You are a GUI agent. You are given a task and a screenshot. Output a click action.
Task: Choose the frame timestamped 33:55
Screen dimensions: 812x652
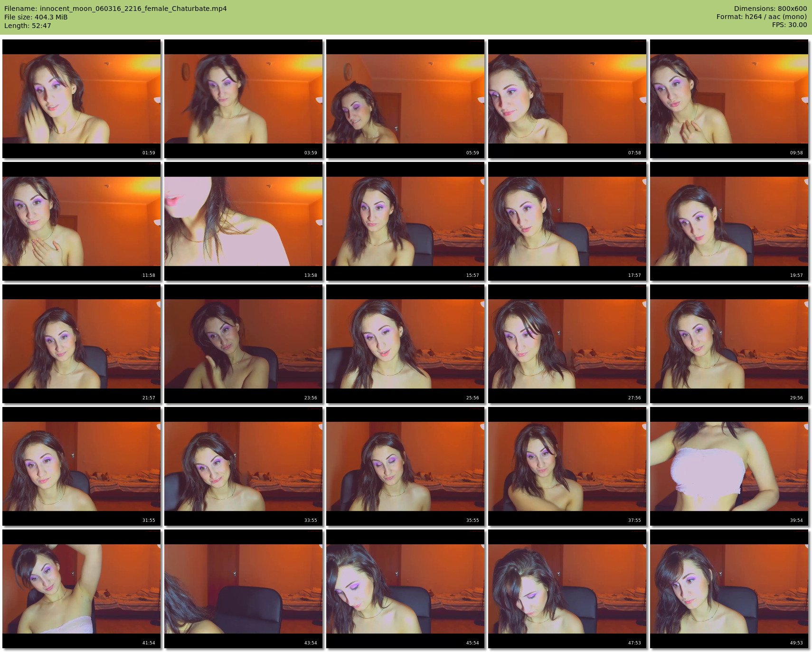click(x=244, y=466)
